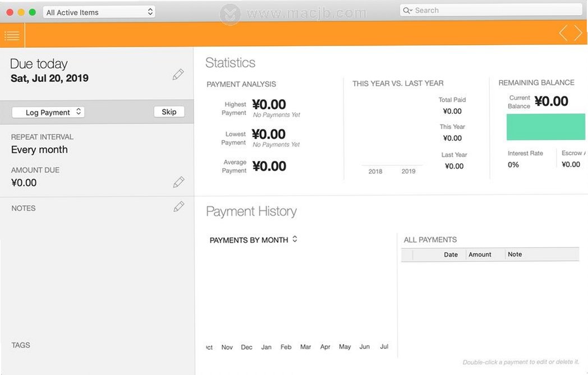Click the Jan label on month chart
The height and width of the screenshot is (375, 588).
(267, 348)
